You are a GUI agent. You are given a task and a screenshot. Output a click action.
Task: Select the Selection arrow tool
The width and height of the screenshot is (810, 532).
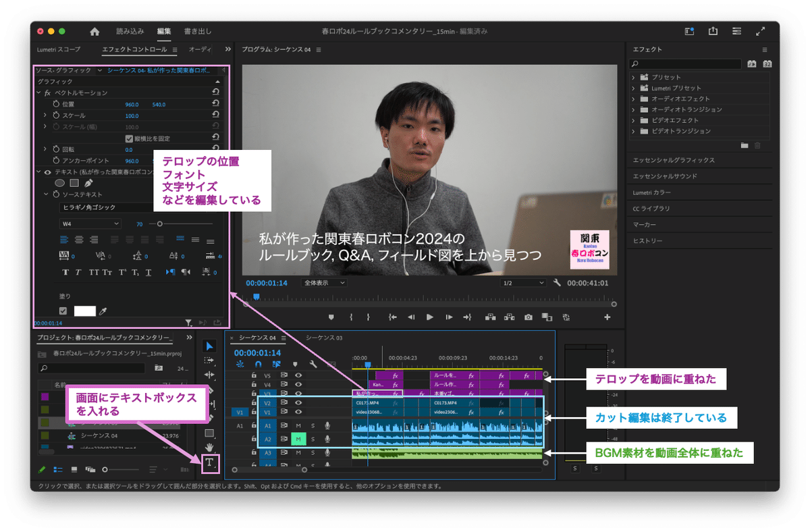tap(209, 346)
